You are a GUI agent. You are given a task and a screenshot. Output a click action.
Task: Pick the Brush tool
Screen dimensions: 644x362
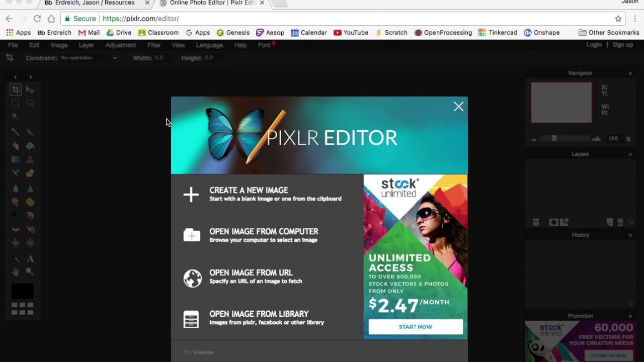(x=30, y=132)
